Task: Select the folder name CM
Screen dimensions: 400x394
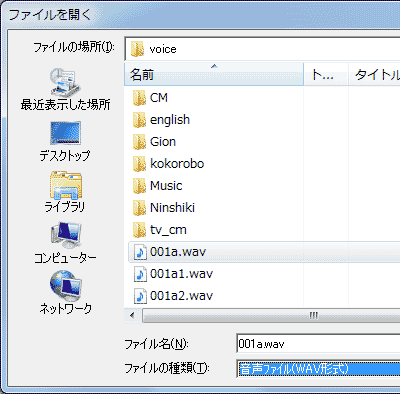Action: point(159,98)
